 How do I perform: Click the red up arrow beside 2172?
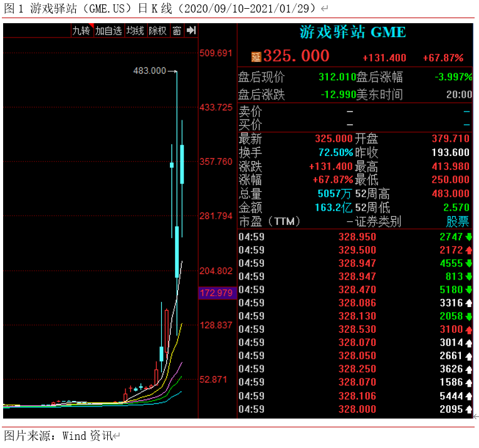tap(468, 251)
